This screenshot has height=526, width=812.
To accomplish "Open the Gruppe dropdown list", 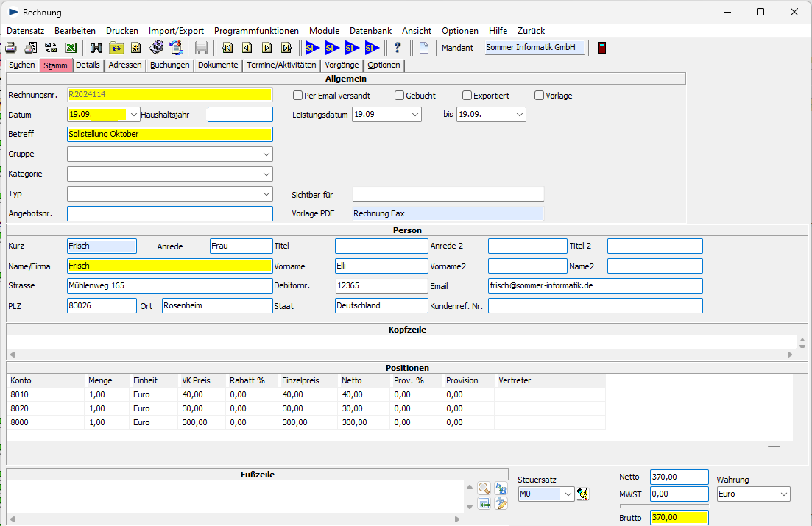I will [265, 154].
